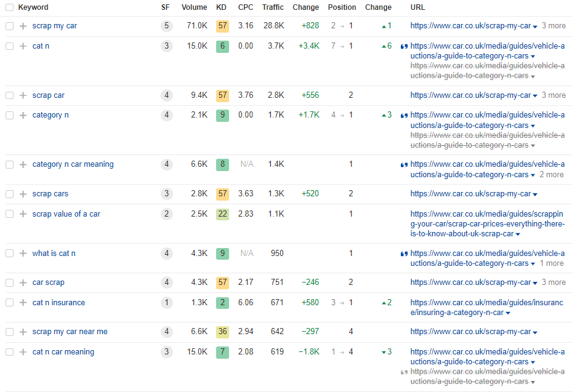Open URL dropdown arrow in 'car scrap' row
The height and width of the screenshot is (392, 572).
(535, 283)
